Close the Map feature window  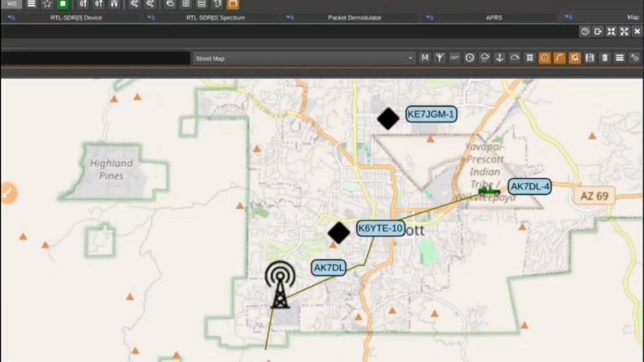tap(637, 32)
